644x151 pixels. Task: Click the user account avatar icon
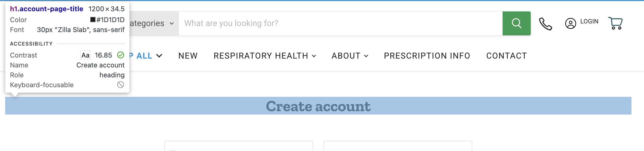coord(570,23)
